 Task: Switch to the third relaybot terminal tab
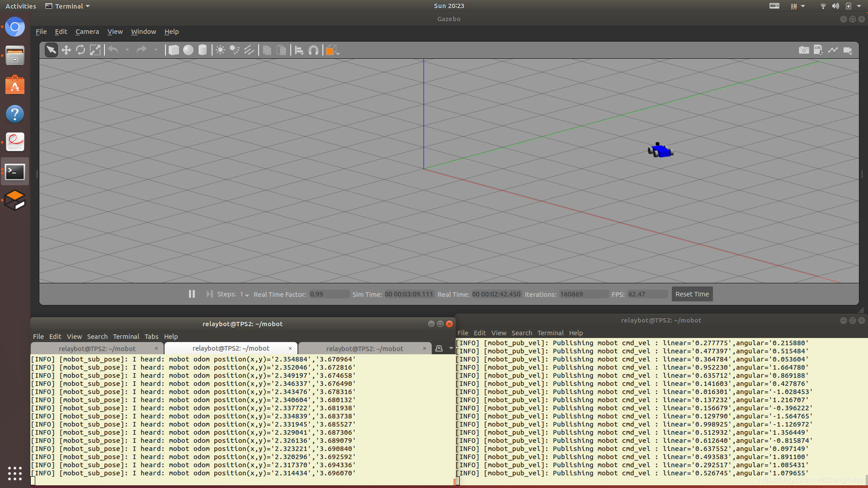(x=364, y=348)
